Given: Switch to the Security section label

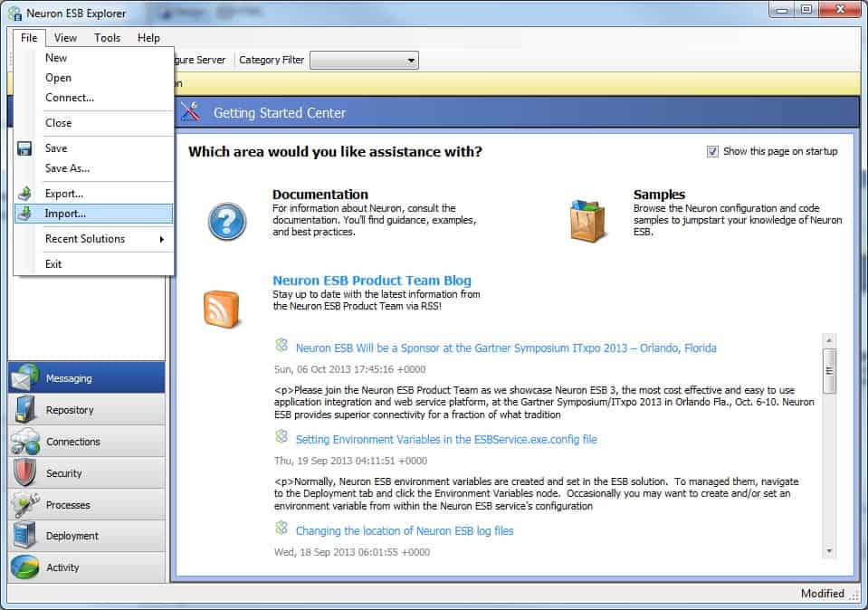Looking at the screenshot, I should coord(63,473).
